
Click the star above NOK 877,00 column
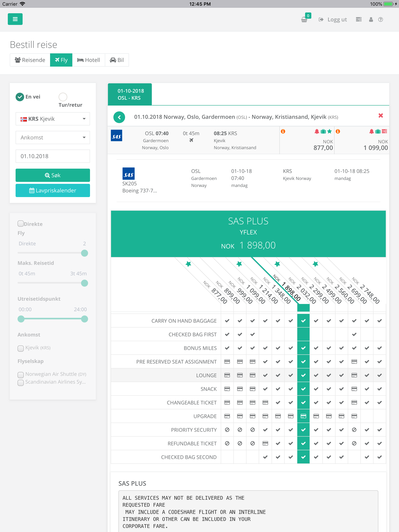pyautogui.click(x=188, y=264)
